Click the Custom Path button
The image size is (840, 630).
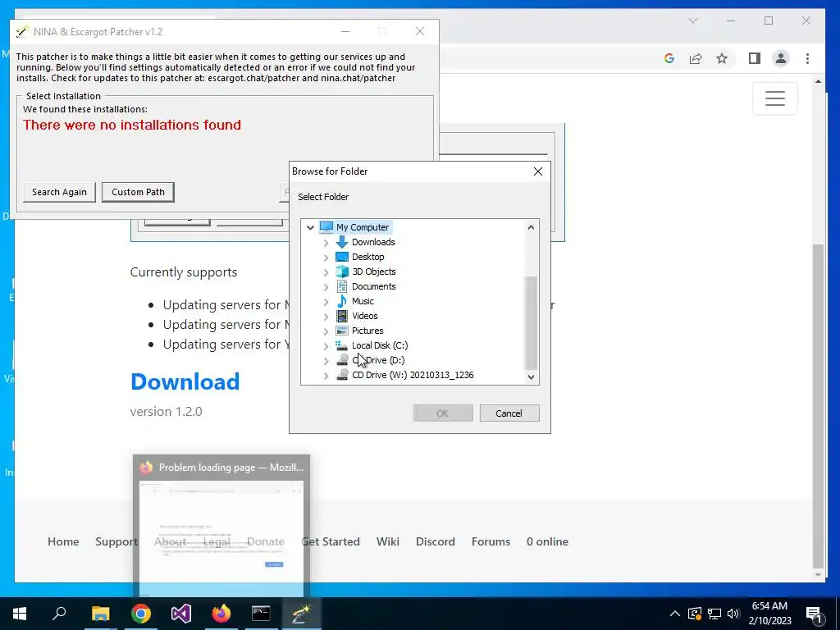[x=138, y=192]
